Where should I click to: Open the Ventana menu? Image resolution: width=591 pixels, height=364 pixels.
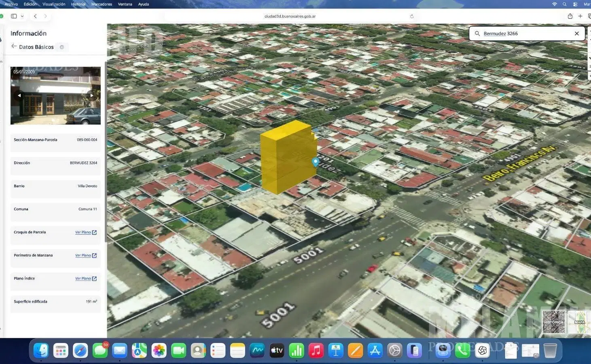click(125, 4)
